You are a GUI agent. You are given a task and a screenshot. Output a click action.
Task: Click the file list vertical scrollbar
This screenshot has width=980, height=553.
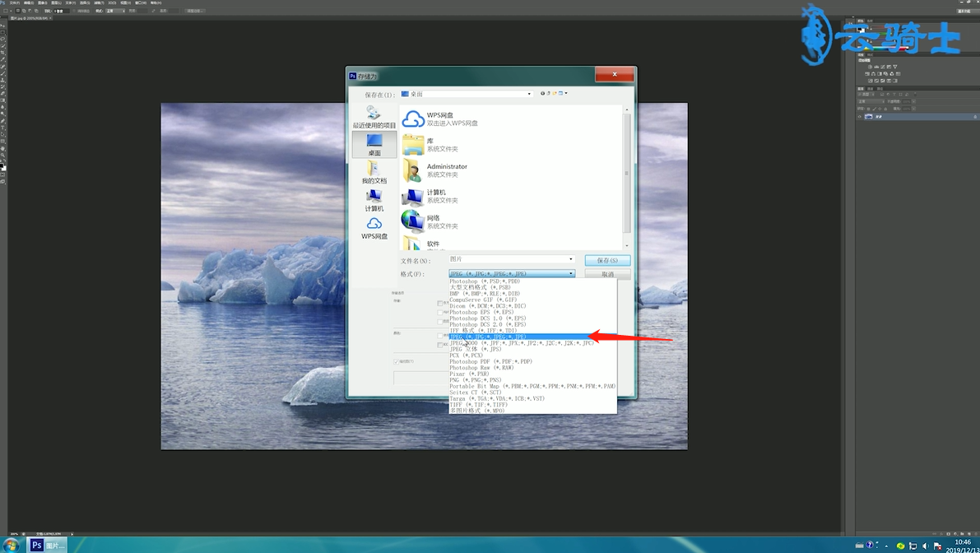click(627, 174)
